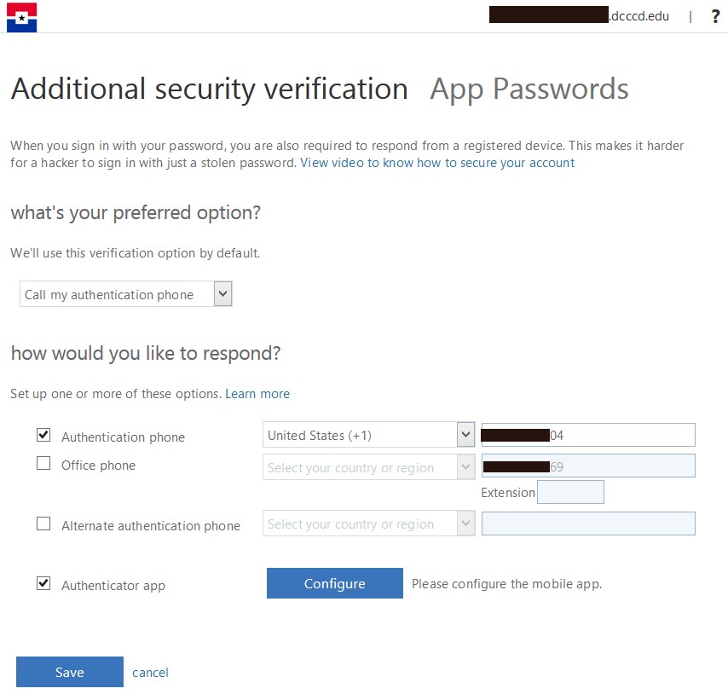Click the Configure button for the mobile app
The height and width of the screenshot is (700, 728).
[334, 583]
